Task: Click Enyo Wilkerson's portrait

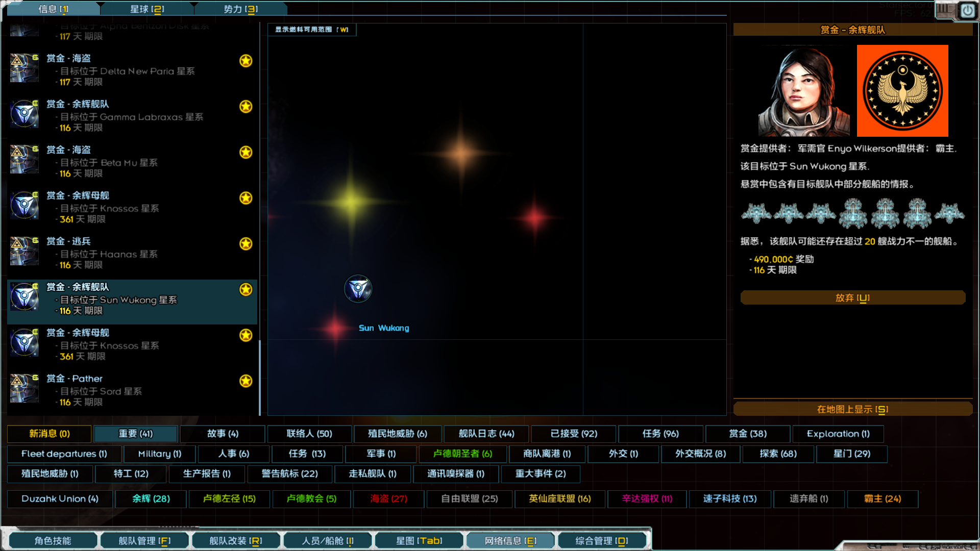Action: (803, 91)
